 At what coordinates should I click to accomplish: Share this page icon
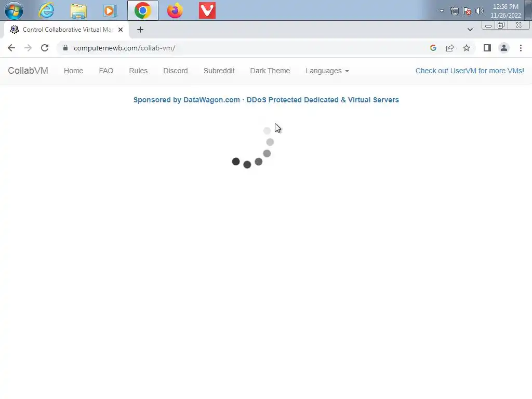450,48
